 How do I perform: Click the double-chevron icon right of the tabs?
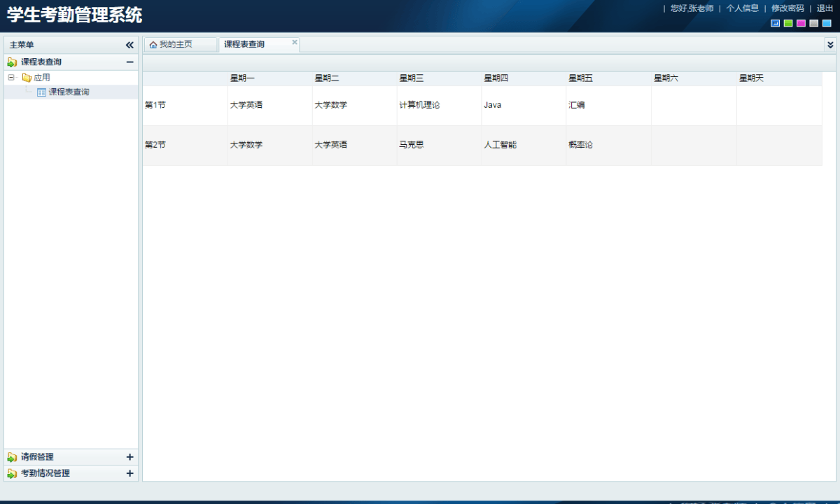pos(830,43)
